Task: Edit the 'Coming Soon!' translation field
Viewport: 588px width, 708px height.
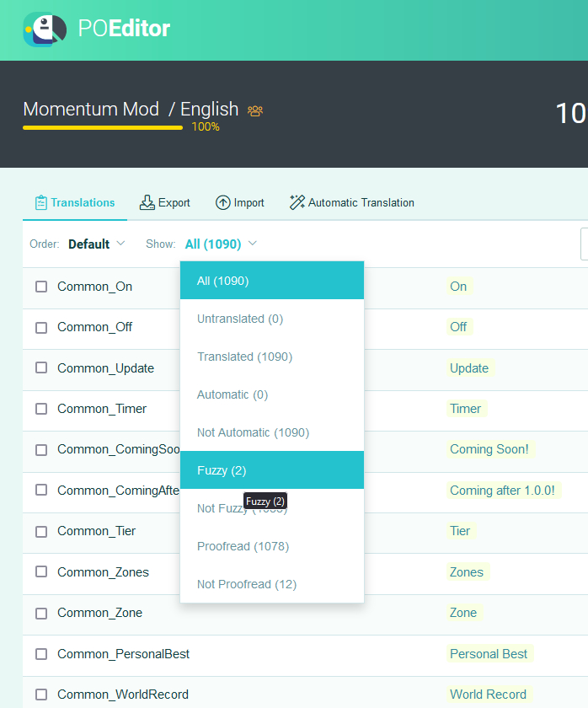Action: pyautogui.click(x=489, y=449)
